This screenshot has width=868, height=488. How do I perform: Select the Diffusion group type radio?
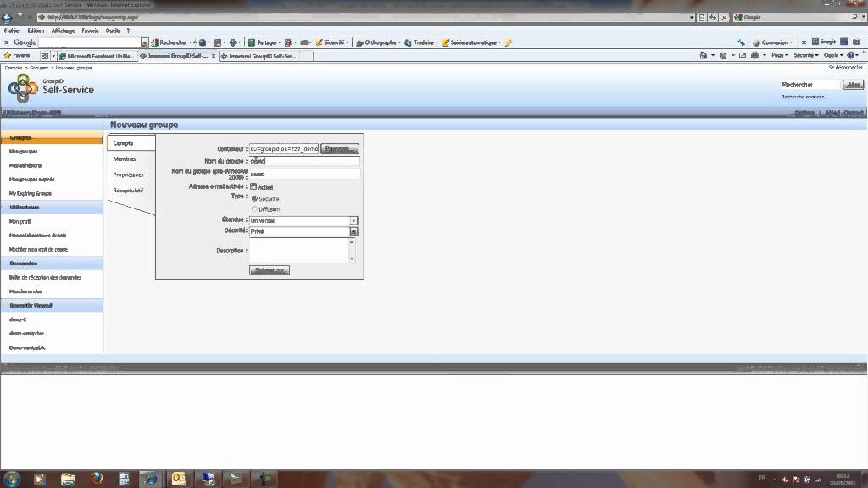[254, 209]
